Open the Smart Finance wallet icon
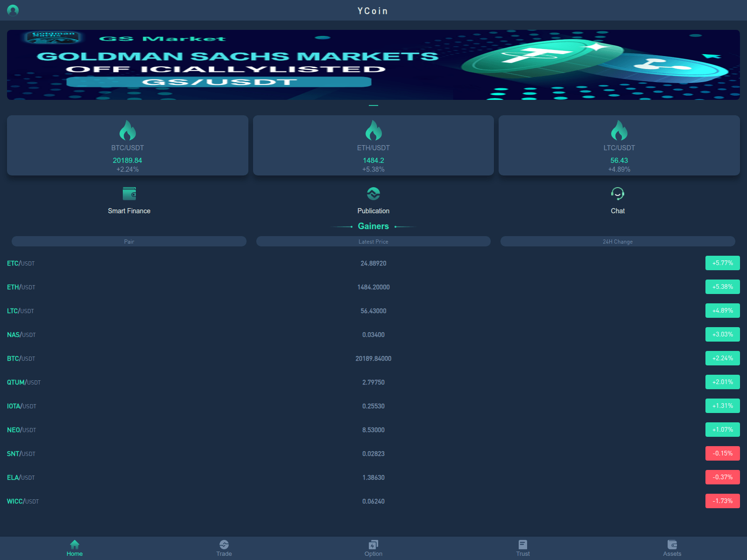 coord(129,193)
